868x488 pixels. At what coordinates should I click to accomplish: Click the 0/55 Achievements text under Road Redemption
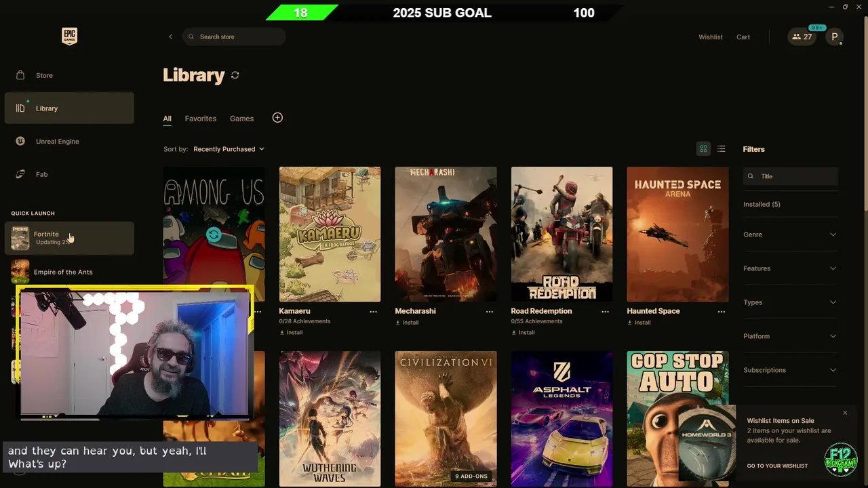(536, 321)
